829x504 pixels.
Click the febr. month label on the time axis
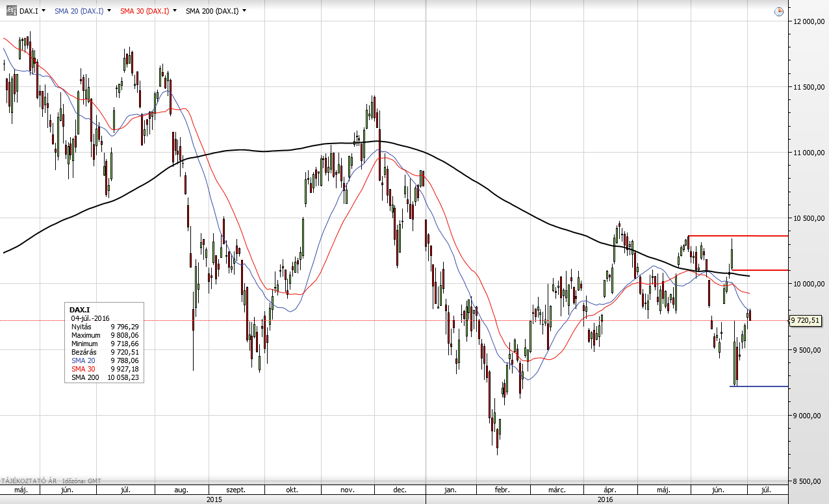(502, 490)
